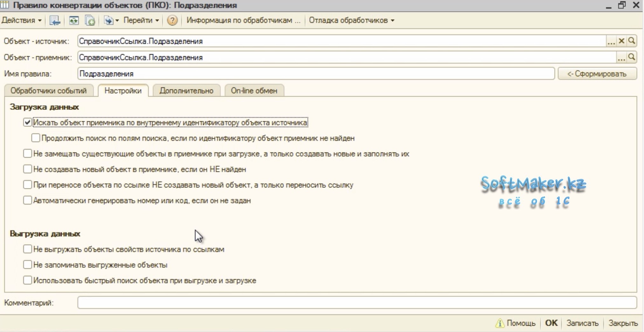
Task: Click ellipsis select button for Объект-приемник
Action: pyautogui.click(x=621, y=58)
